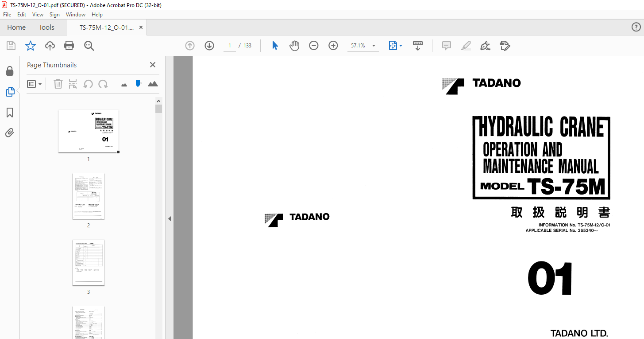Switch to the Tools tab
The width and height of the screenshot is (644, 339).
tap(46, 27)
